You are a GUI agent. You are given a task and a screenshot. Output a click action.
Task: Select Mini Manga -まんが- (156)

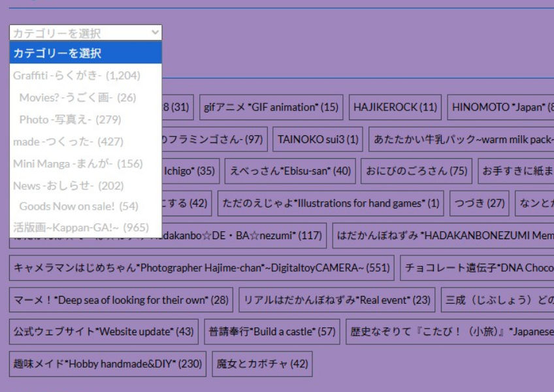[x=86, y=163]
